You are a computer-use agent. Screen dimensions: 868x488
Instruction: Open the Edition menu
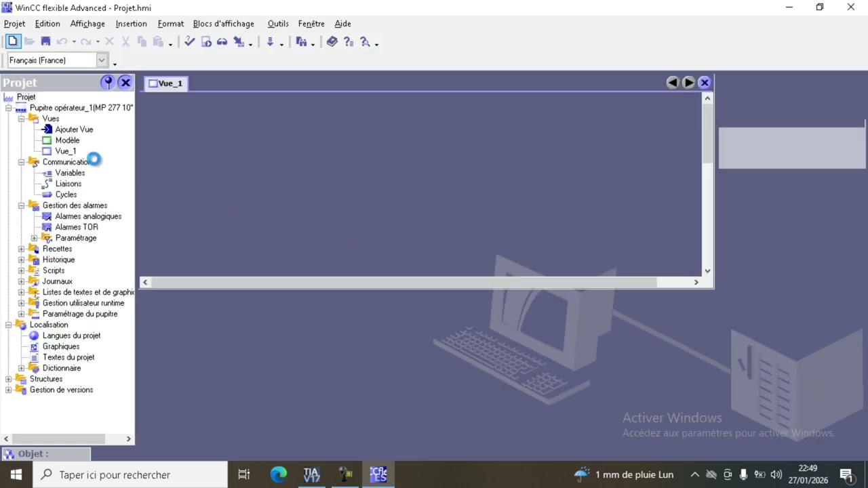(47, 24)
